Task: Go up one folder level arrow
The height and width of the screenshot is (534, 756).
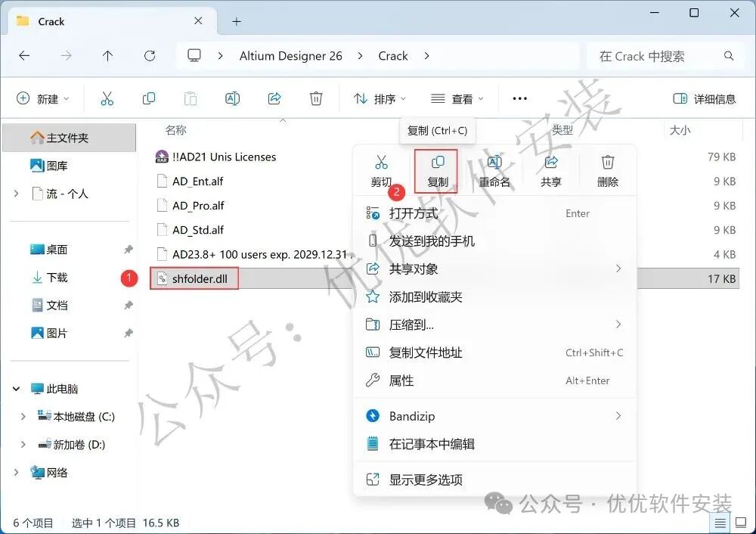Action: click(x=107, y=56)
